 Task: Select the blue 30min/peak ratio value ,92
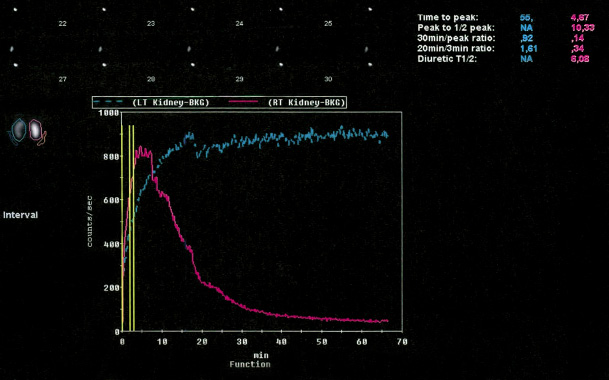[527, 38]
